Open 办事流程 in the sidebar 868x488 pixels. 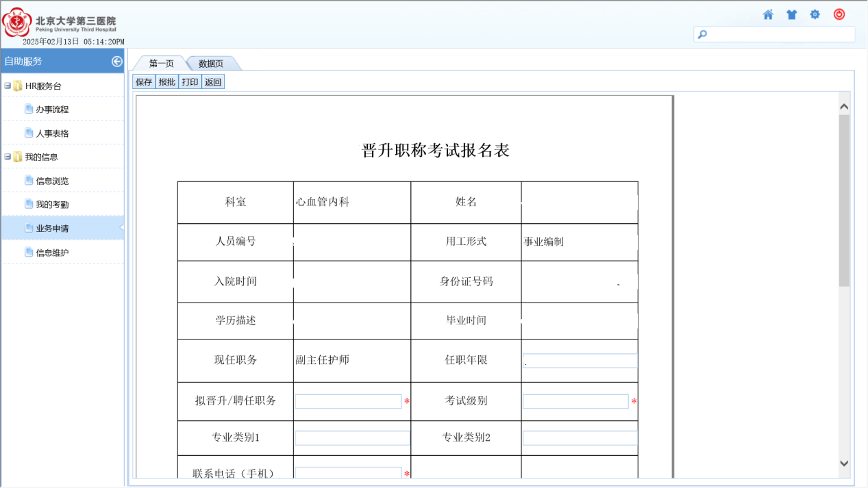[52, 110]
